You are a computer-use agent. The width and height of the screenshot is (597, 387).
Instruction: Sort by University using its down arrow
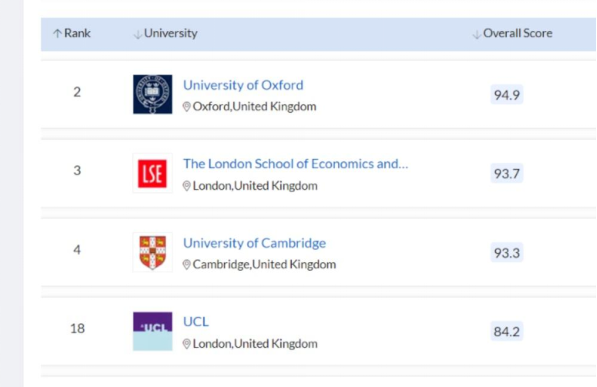click(137, 35)
